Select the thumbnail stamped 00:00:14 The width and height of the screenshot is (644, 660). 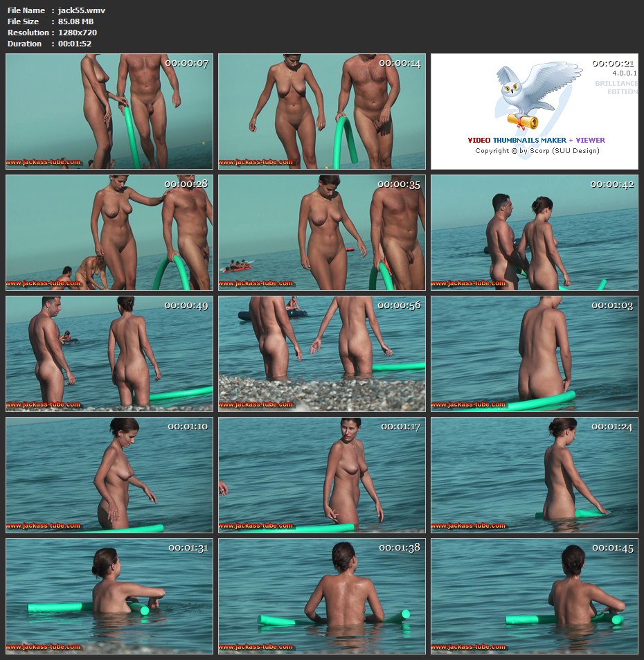(x=322, y=112)
